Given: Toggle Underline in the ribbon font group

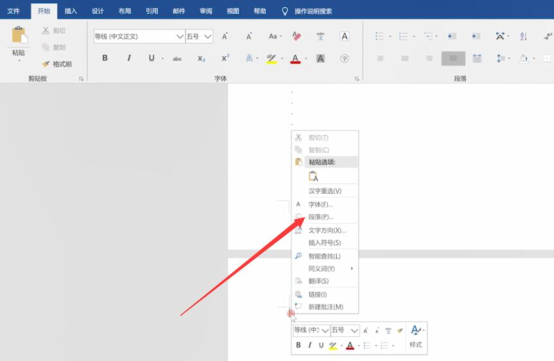Looking at the screenshot, I should pos(151,58).
